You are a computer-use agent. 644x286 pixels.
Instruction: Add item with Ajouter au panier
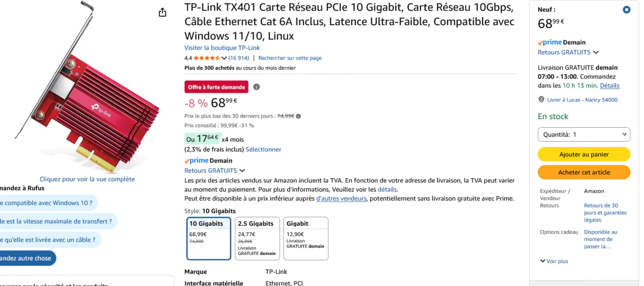pos(584,154)
